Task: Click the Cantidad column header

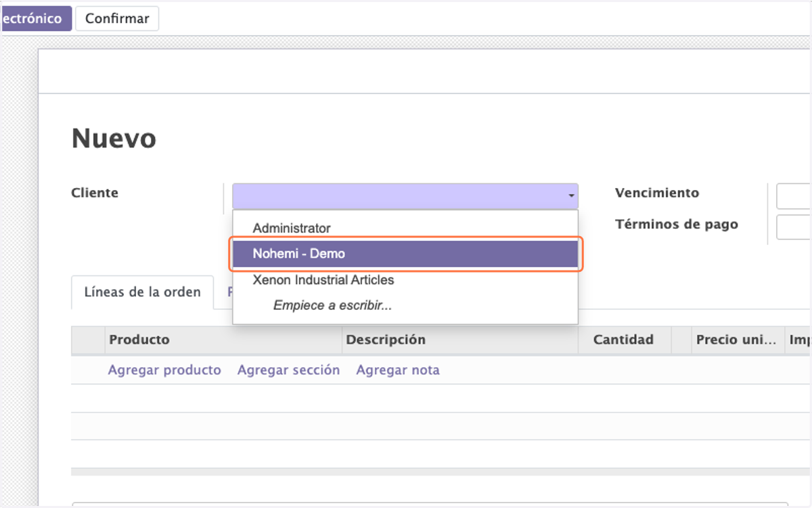Action: click(x=625, y=340)
